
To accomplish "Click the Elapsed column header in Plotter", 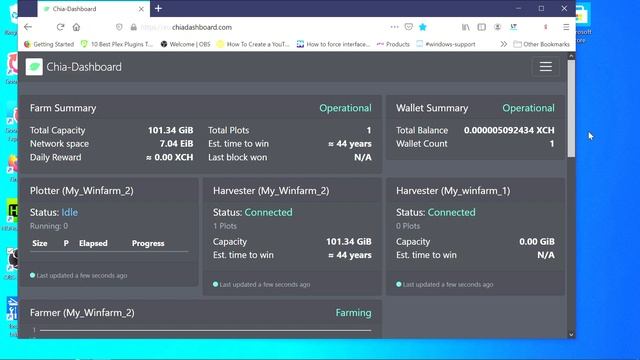I will [93, 243].
